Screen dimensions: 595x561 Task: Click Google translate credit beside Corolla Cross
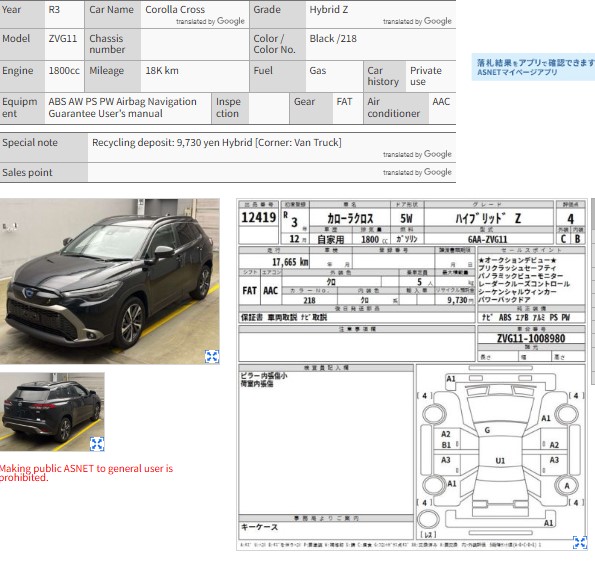(210, 21)
